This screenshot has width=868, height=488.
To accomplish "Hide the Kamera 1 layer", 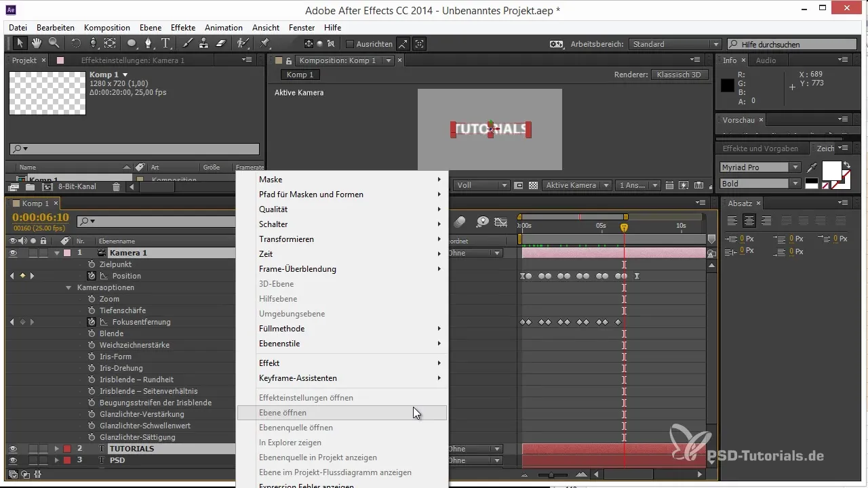I will 13,253.
